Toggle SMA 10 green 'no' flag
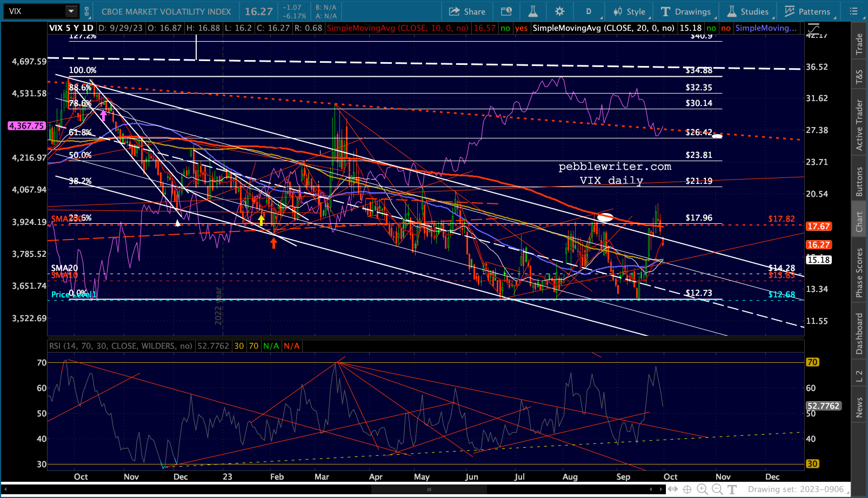 click(x=505, y=28)
